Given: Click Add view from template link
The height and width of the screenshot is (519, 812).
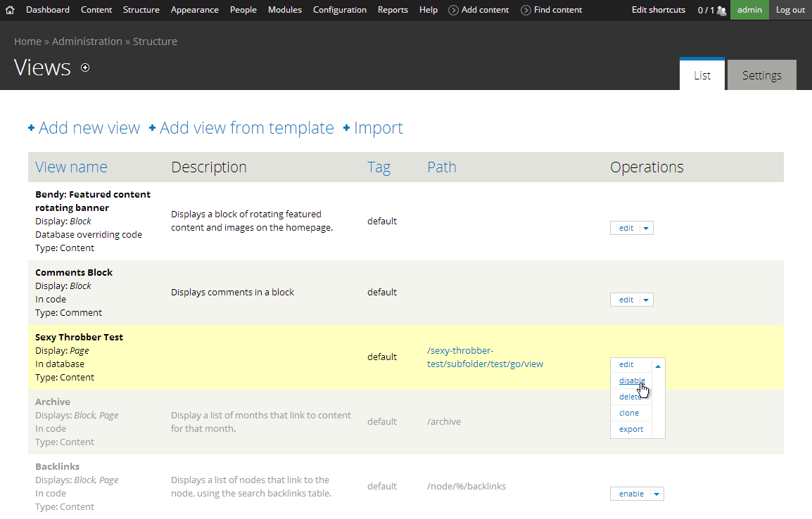Looking at the screenshot, I should [x=246, y=128].
